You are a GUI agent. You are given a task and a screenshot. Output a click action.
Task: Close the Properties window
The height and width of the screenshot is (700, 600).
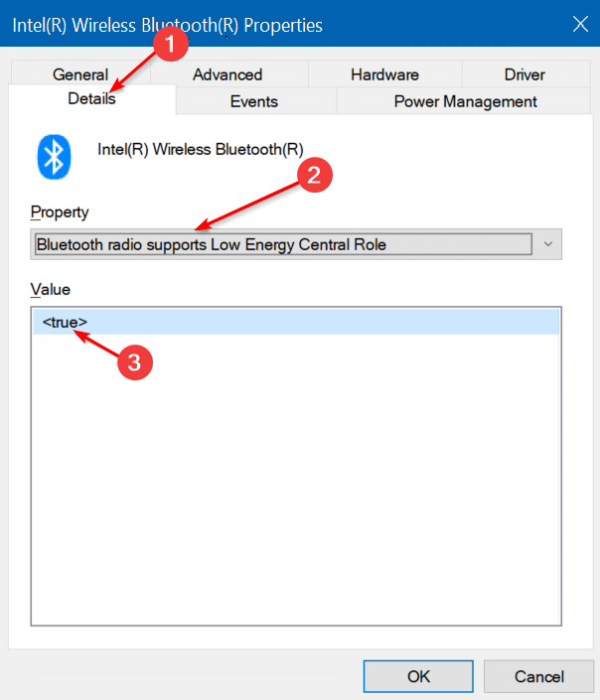580,24
